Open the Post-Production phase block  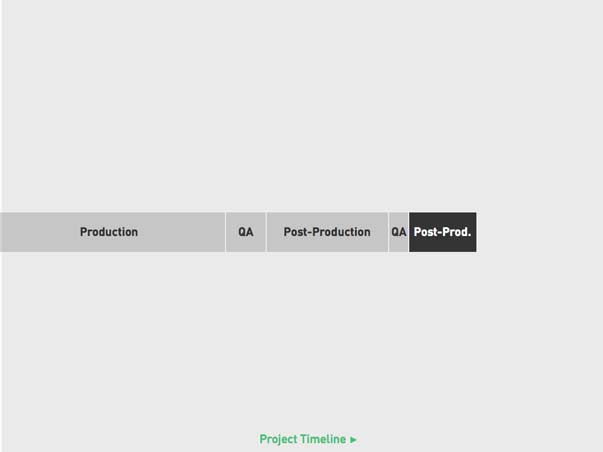coord(327,232)
